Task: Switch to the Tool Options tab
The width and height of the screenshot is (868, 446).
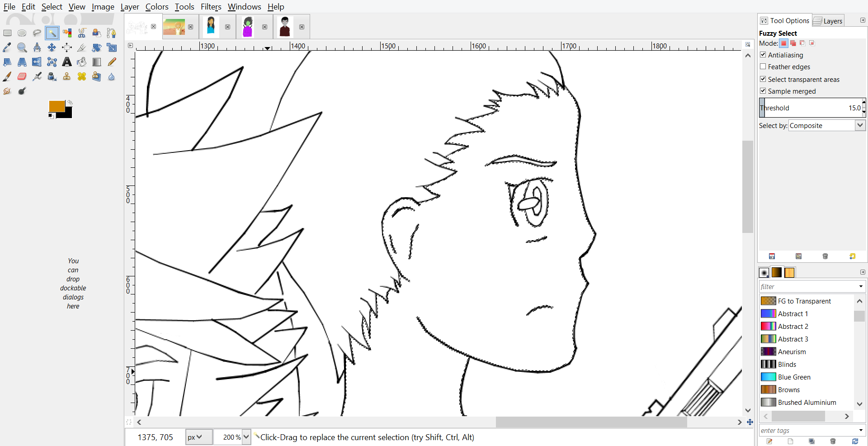Action: click(x=785, y=20)
